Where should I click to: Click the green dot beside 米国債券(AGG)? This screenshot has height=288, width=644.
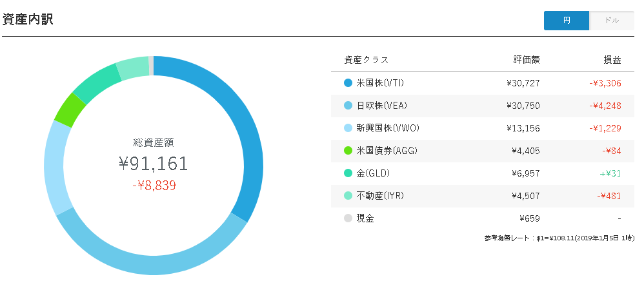point(348,151)
